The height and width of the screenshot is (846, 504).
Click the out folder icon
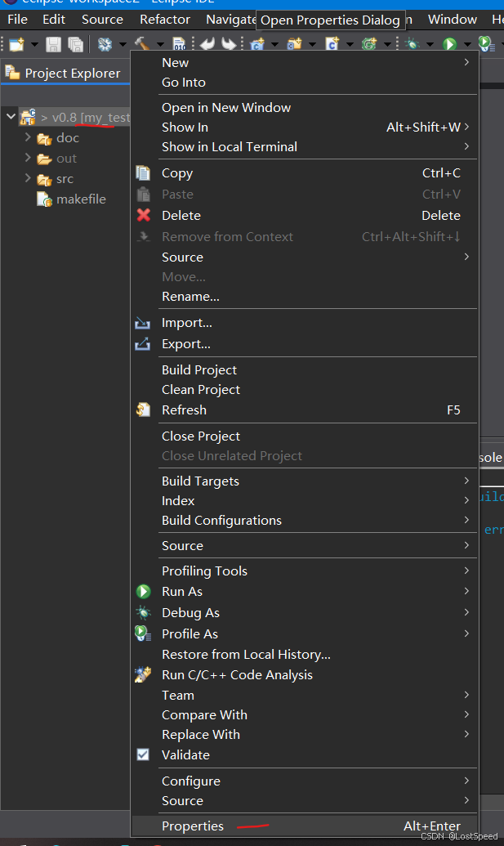click(x=44, y=159)
